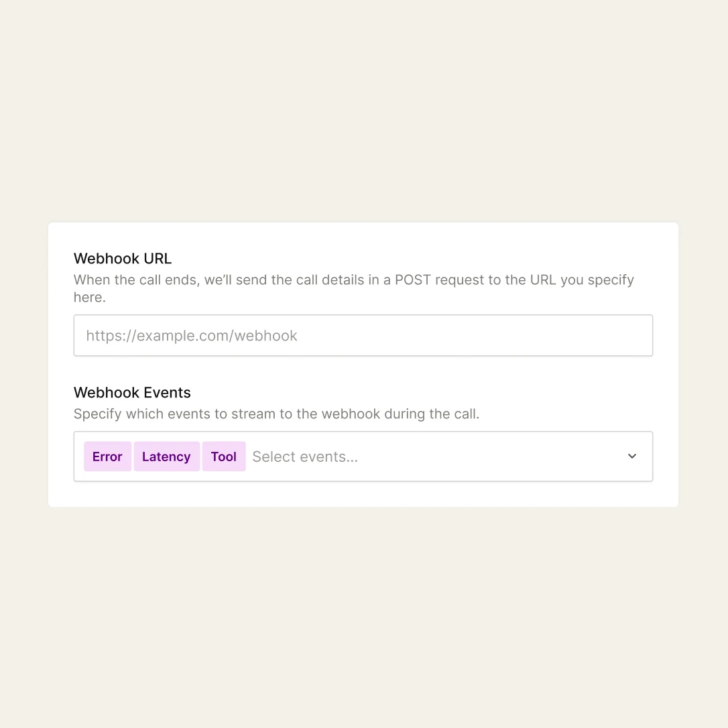Remove the Error event chip
The height and width of the screenshot is (728, 728).
click(107, 457)
